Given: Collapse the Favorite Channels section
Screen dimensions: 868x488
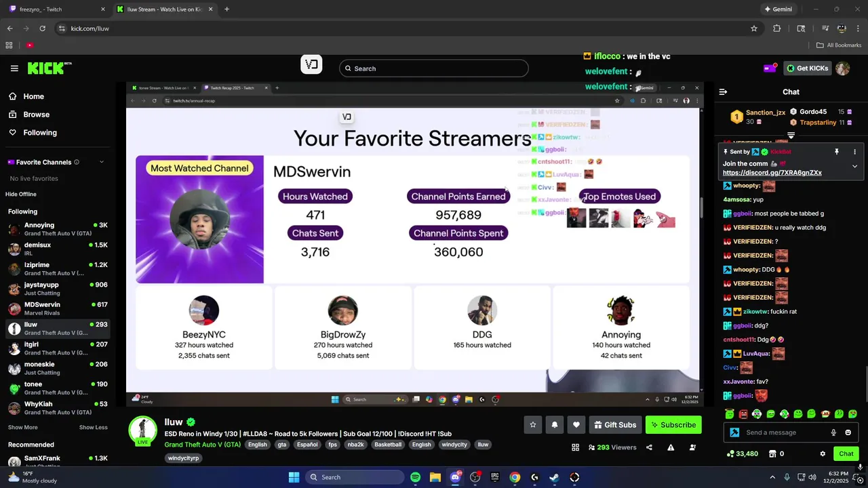Looking at the screenshot, I should click(102, 162).
